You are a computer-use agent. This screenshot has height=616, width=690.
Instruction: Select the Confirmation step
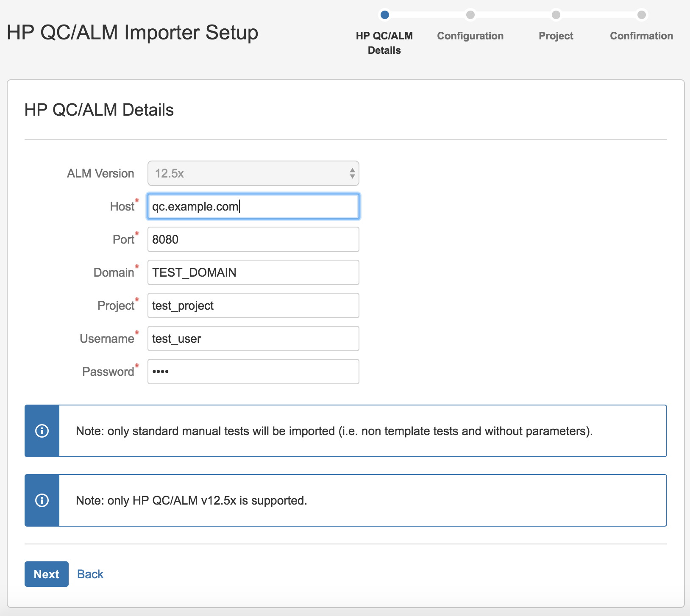(x=642, y=36)
